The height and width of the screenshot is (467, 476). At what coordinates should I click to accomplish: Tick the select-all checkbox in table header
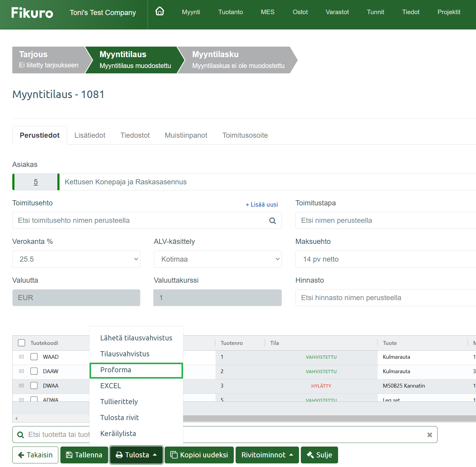pos(22,343)
